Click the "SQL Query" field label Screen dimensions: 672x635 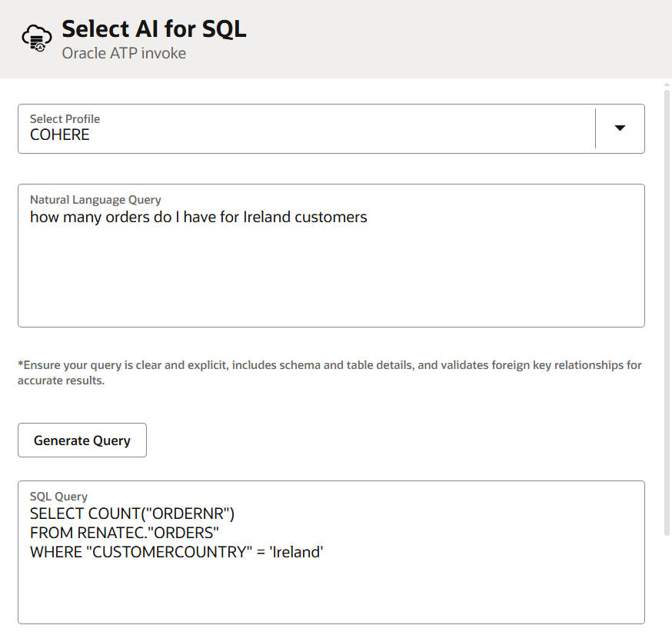[58, 497]
